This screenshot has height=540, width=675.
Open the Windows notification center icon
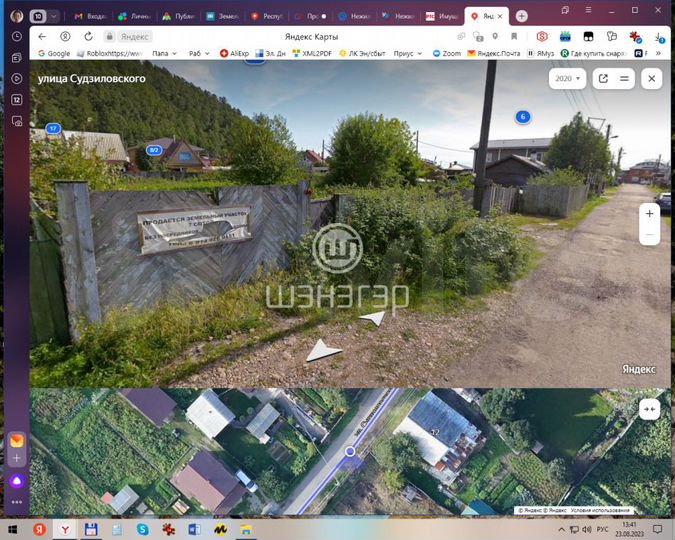(x=657, y=529)
